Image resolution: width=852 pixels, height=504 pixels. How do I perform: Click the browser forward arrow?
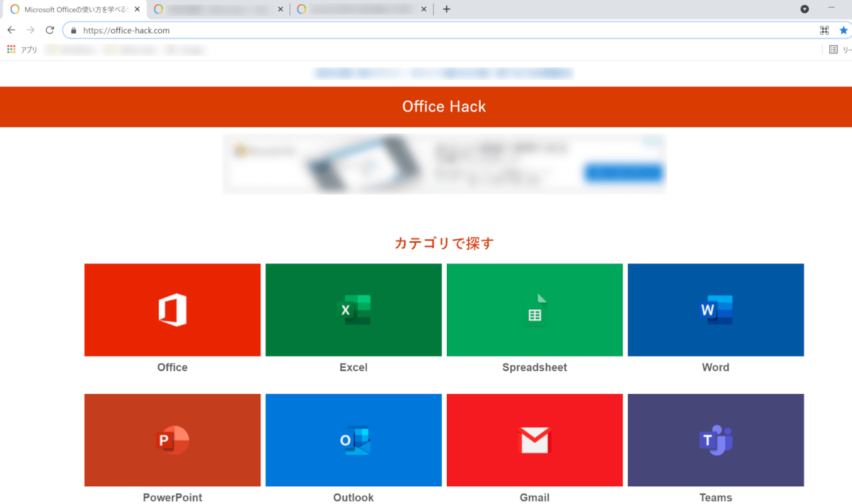(x=30, y=30)
